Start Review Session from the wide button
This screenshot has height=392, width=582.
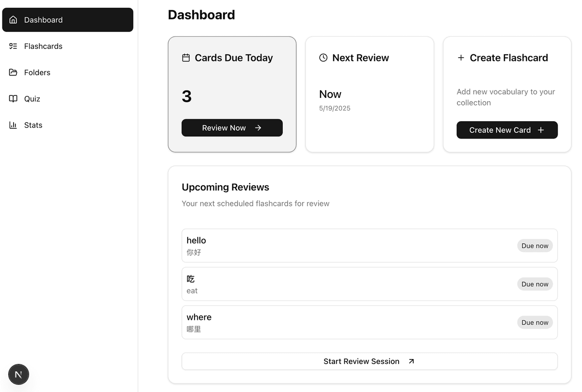pyautogui.click(x=370, y=361)
